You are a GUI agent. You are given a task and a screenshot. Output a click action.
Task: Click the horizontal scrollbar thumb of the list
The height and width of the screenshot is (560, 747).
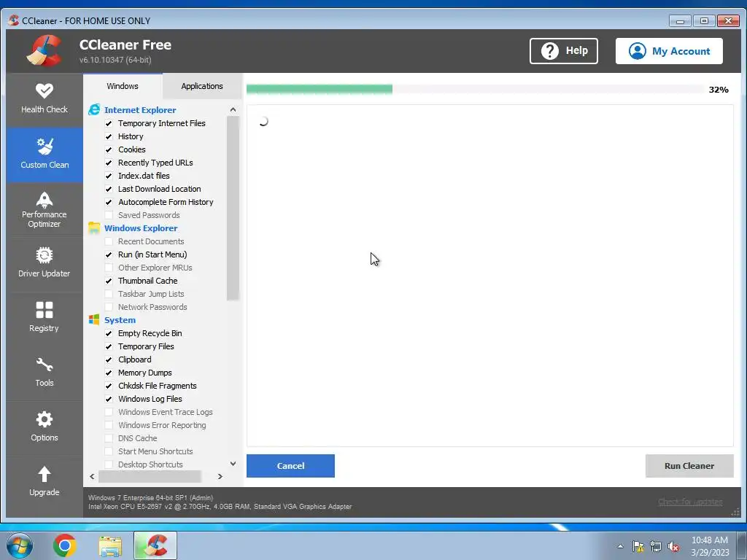[150, 476]
